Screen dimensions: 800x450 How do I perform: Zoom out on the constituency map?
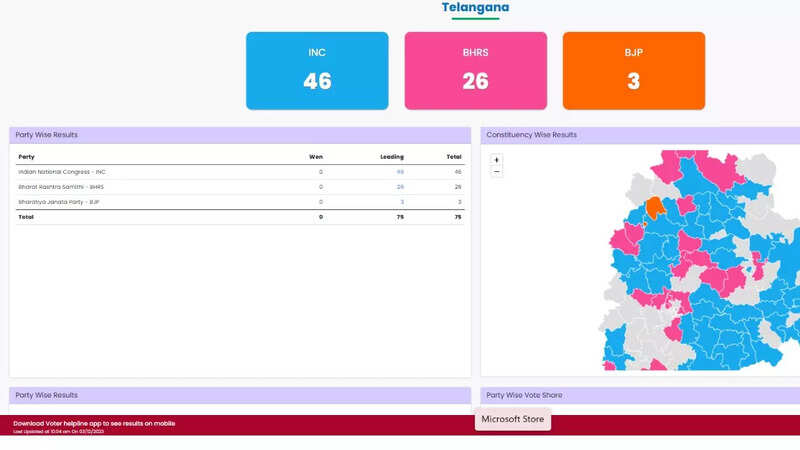click(497, 172)
